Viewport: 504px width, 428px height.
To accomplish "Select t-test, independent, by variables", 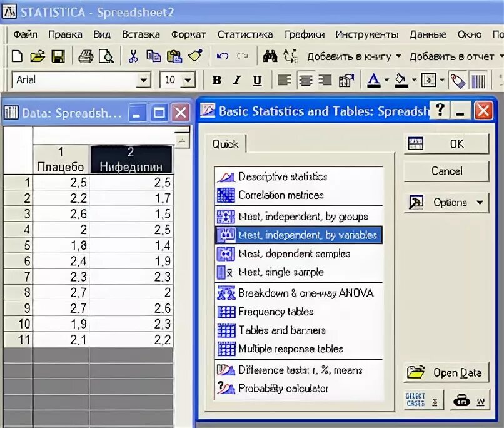I will 299,235.
